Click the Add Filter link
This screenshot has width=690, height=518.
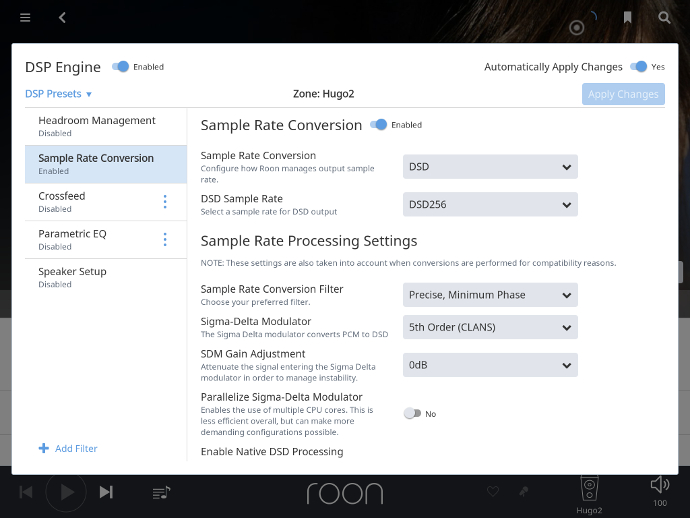coord(76,448)
